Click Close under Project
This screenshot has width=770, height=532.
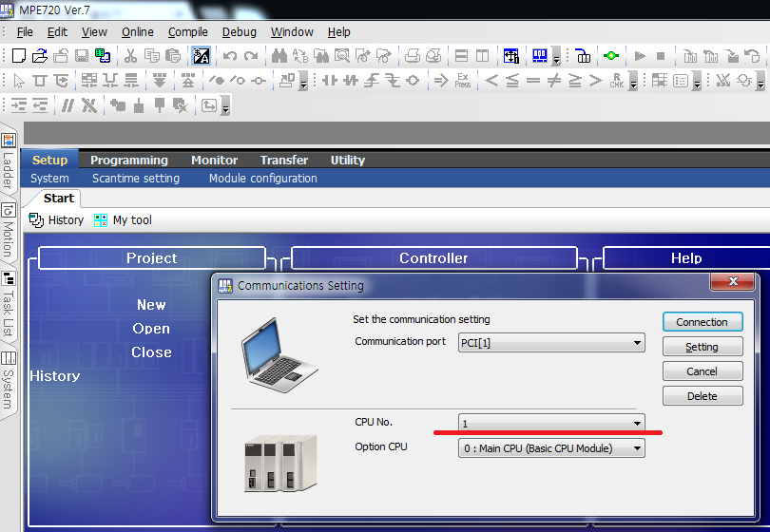click(151, 351)
